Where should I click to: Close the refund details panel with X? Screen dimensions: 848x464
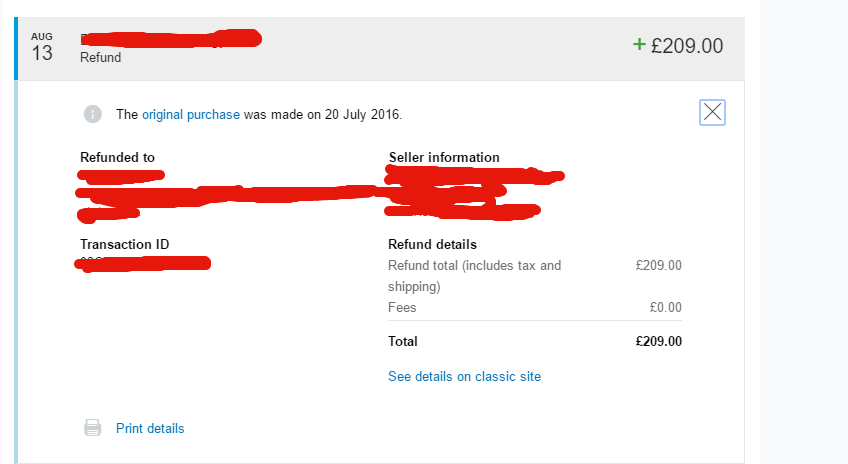712,112
